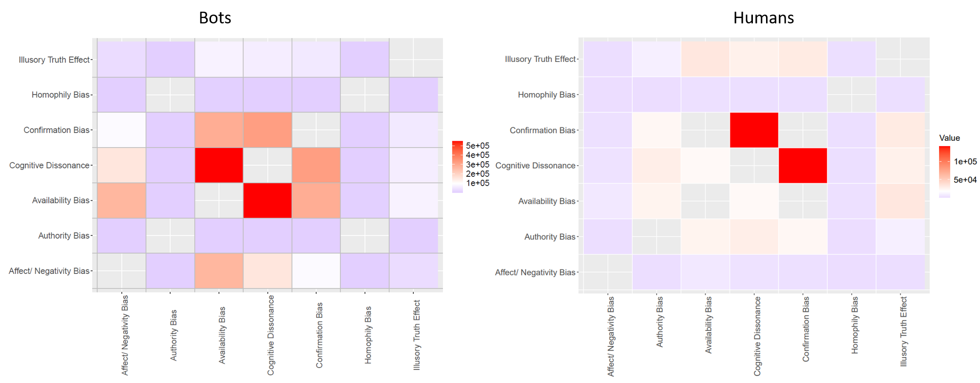
Task: Click left chart's "Affect/ Negativity Bias" row label
Action: [x=49, y=271]
